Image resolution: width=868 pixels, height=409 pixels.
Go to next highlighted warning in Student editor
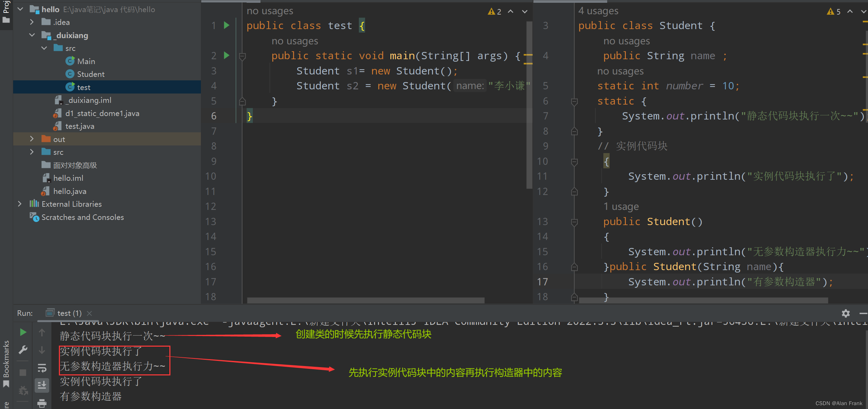tap(863, 11)
